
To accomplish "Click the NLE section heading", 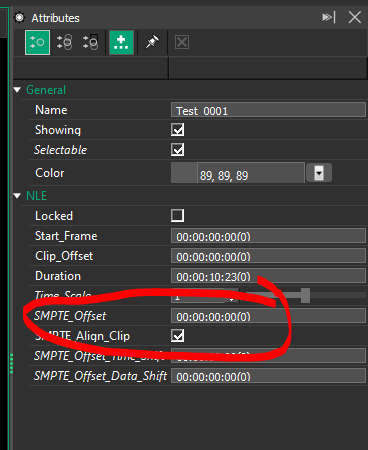I will tap(37, 196).
